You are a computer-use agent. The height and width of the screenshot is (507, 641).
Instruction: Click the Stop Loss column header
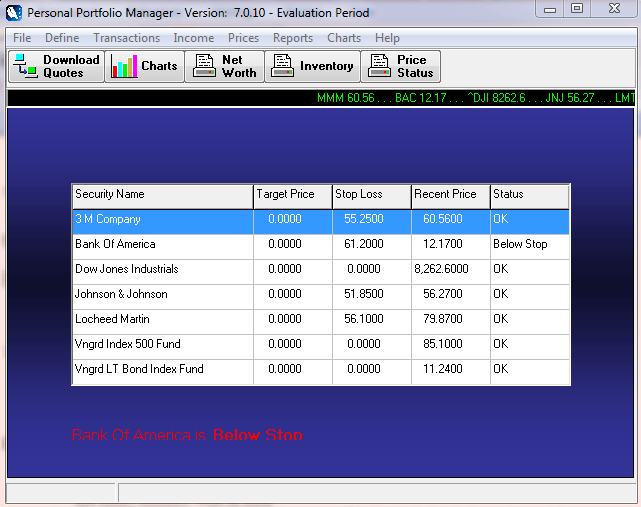pos(371,194)
